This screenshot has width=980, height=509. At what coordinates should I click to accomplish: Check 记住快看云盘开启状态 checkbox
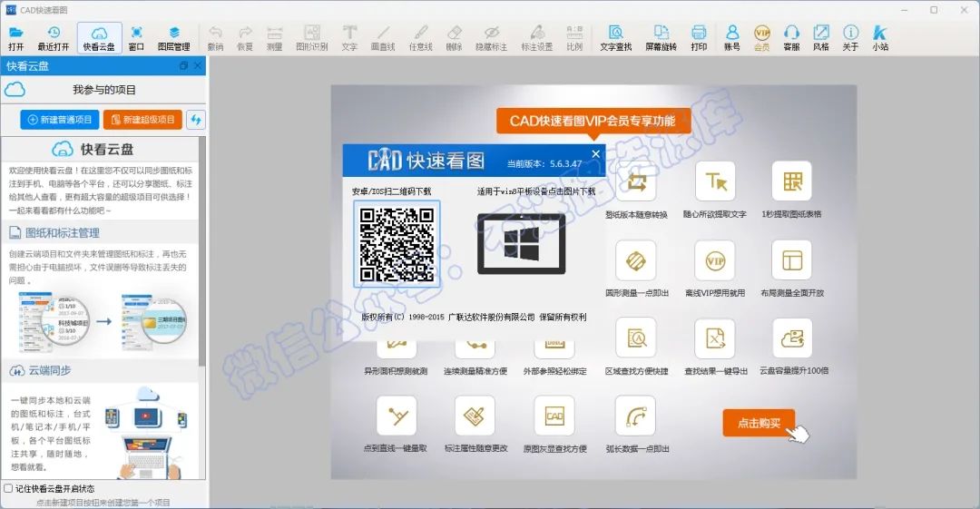[9, 488]
